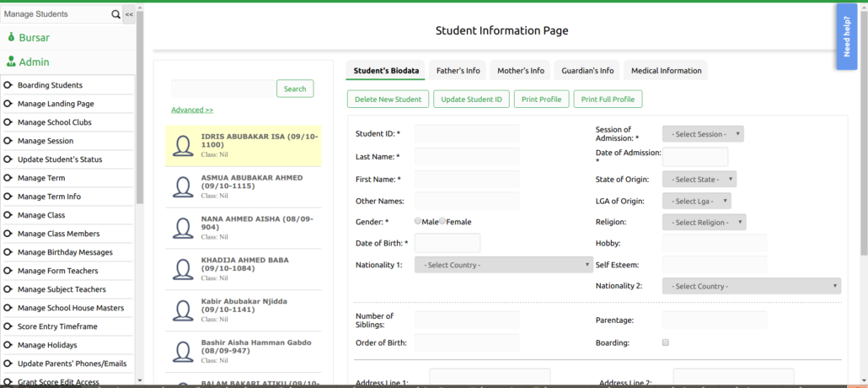868x388 pixels.
Task: Select the Female gender radio button
Action: [x=442, y=221]
